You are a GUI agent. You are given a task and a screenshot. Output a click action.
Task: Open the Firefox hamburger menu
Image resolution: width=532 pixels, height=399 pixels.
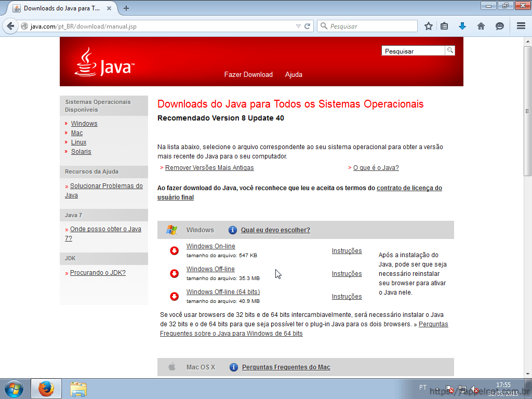coord(521,26)
